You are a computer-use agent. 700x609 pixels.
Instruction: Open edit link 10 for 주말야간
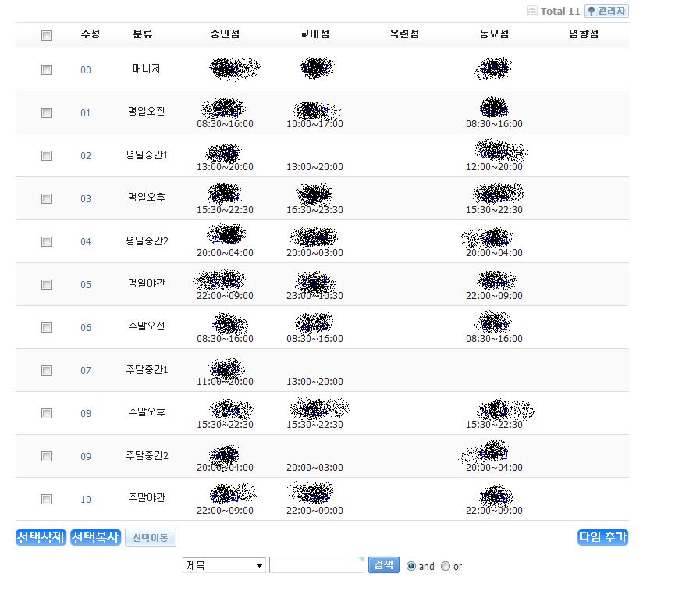pyautogui.click(x=86, y=500)
